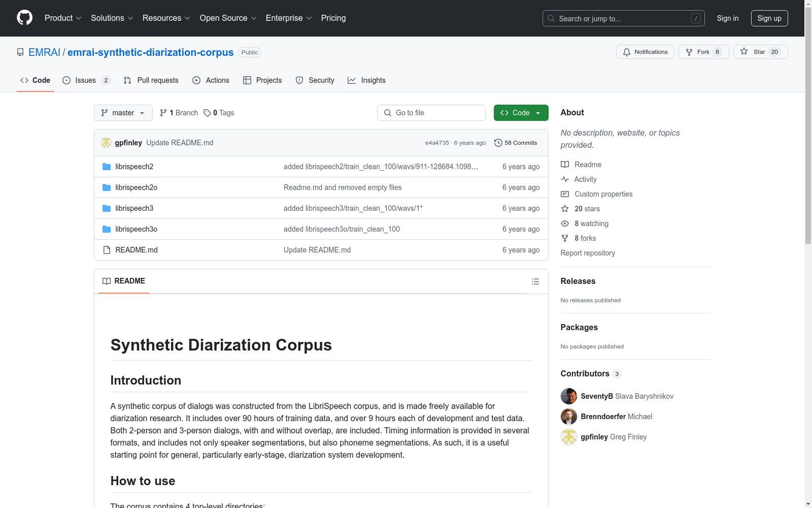Screen dimensions: 812x508
Task: Click the Sign up button
Action: click(x=769, y=18)
